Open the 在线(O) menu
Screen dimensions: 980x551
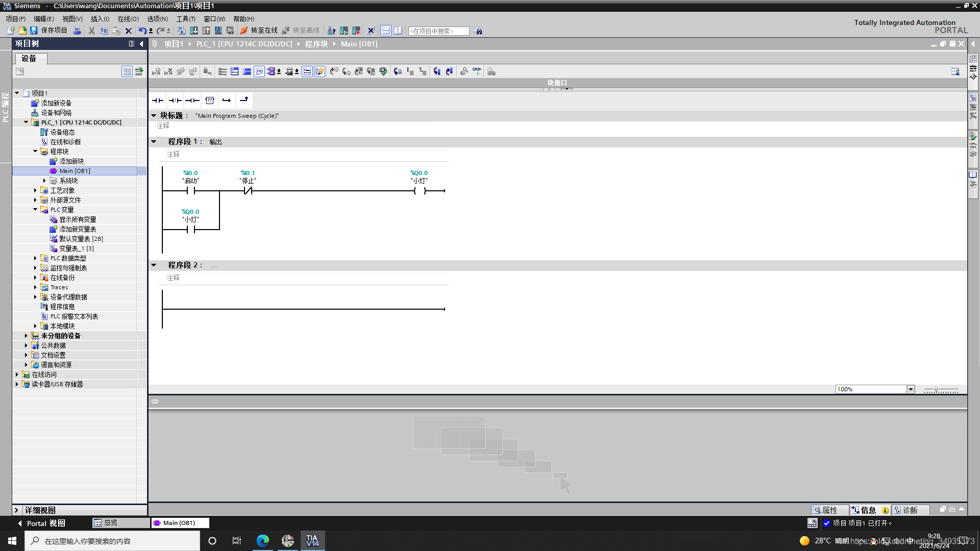tap(128, 19)
